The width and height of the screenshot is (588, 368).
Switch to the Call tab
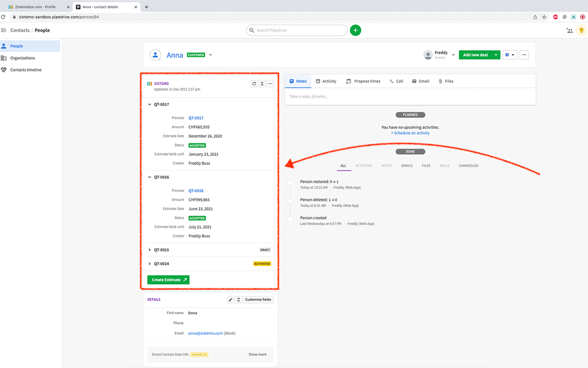[x=396, y=81]
